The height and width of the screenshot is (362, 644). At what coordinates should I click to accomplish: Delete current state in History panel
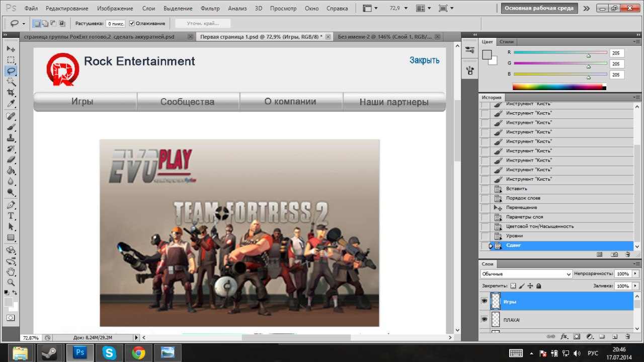(627, 255)
